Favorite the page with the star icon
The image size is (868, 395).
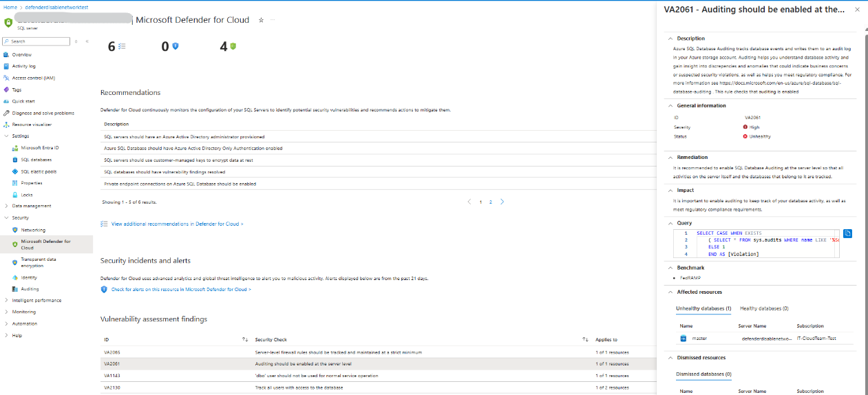point(261,20)
